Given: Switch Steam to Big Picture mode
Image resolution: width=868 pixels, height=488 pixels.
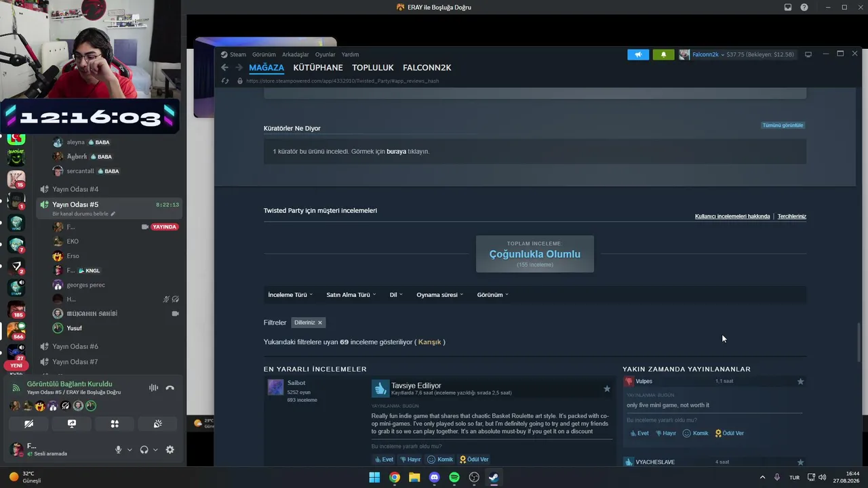Looking at the screenshot, I should pyautogui.click(x=808, y=54).
